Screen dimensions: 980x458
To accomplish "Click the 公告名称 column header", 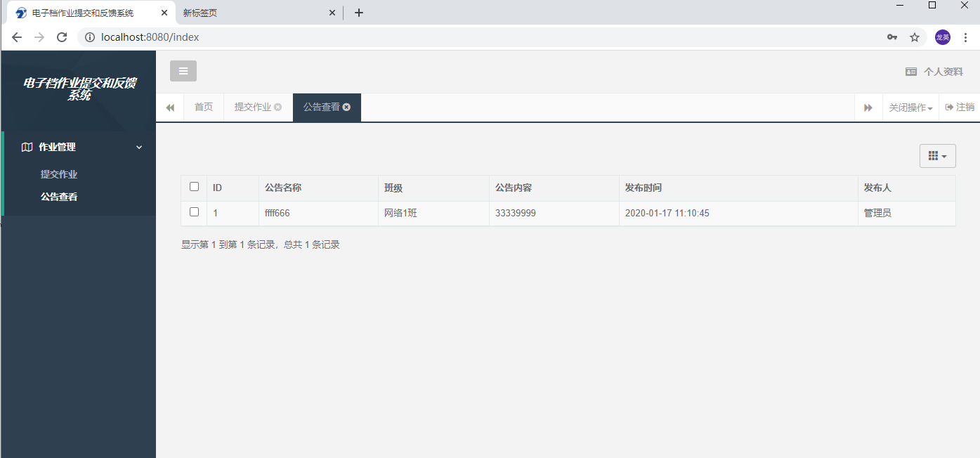I will [318, 188].
